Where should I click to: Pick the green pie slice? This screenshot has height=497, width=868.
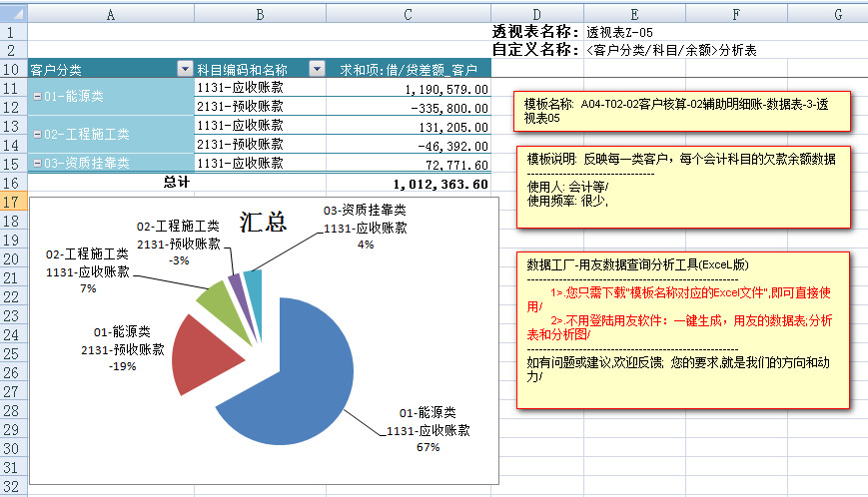tap(214, 296)
